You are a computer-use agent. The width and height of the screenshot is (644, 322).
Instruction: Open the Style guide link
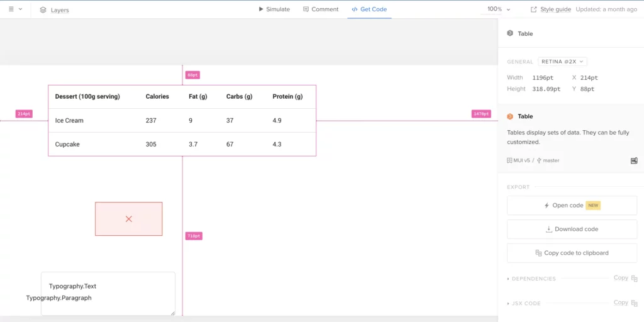coord(551,9)
